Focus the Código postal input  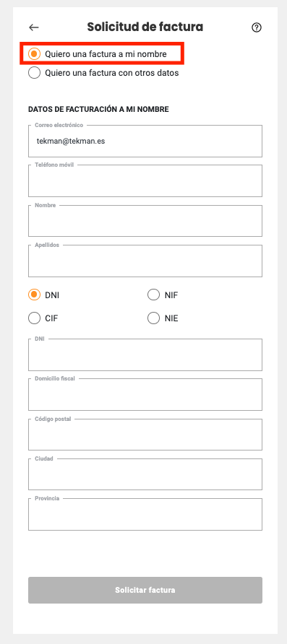click(145, 435)
